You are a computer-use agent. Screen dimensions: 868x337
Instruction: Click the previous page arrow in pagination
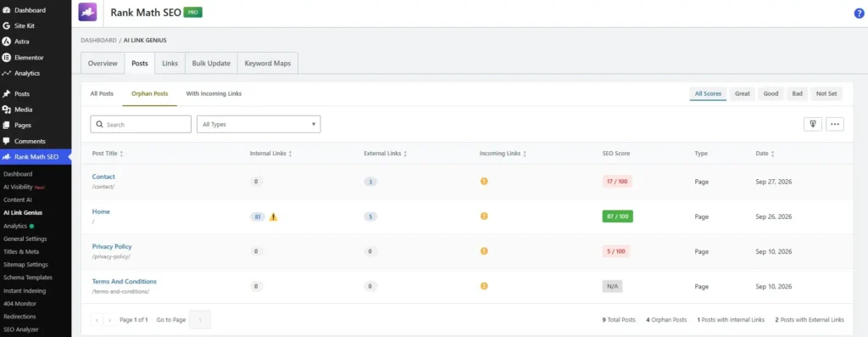[97, 320]
